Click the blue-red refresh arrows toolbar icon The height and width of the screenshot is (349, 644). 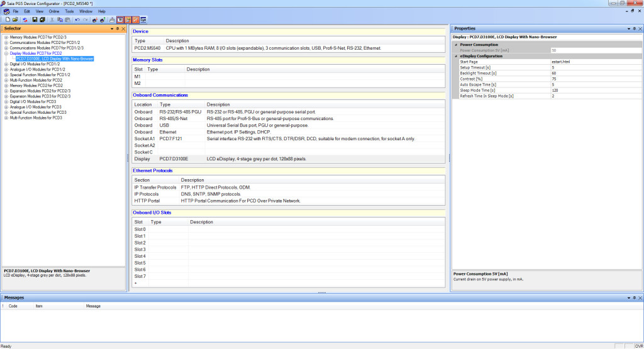click(25, 19)
